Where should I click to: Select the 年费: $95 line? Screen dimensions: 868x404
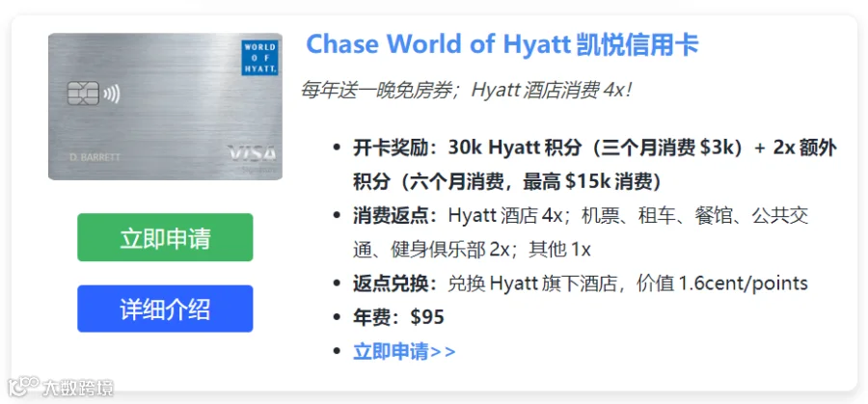click(398, 317)
